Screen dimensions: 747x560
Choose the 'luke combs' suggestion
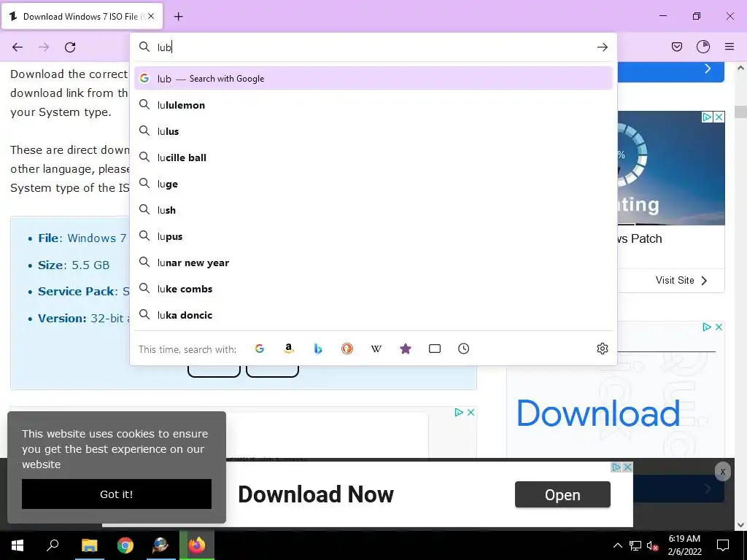pyautogui.click(x=373, y=289)
